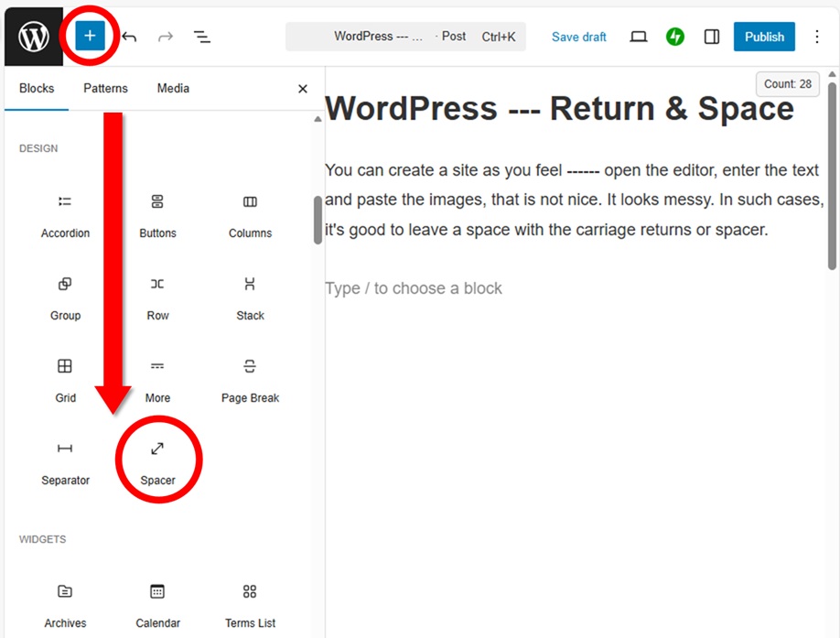
Task: Click the WordPress logo icon
Action: click(34, 37)
